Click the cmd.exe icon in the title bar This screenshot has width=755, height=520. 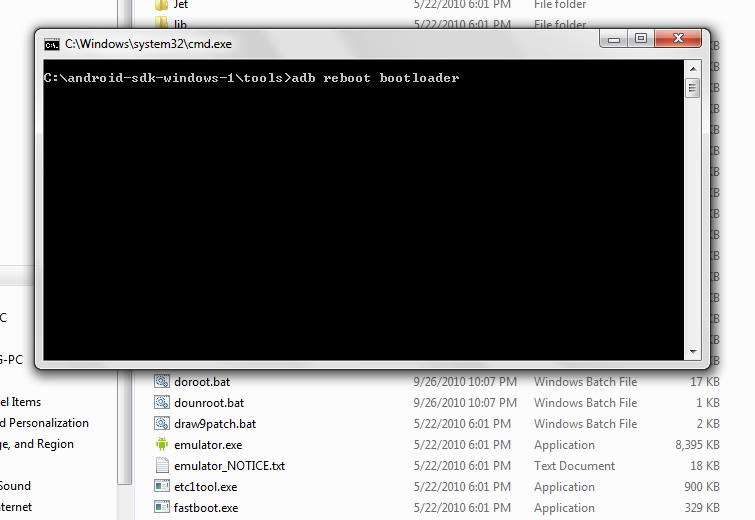pyautogui.click(x=51, y=45)
